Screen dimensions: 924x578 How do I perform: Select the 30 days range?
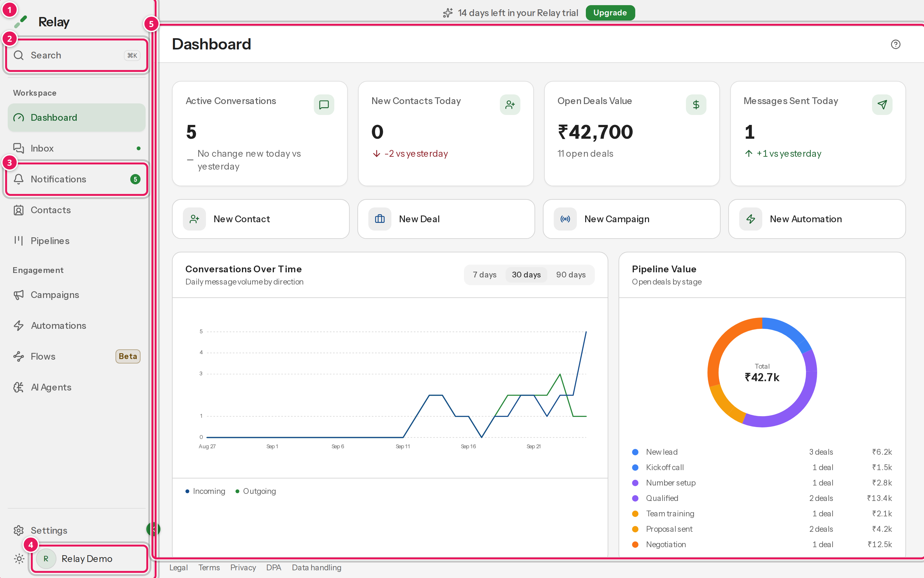coord(526,275)
